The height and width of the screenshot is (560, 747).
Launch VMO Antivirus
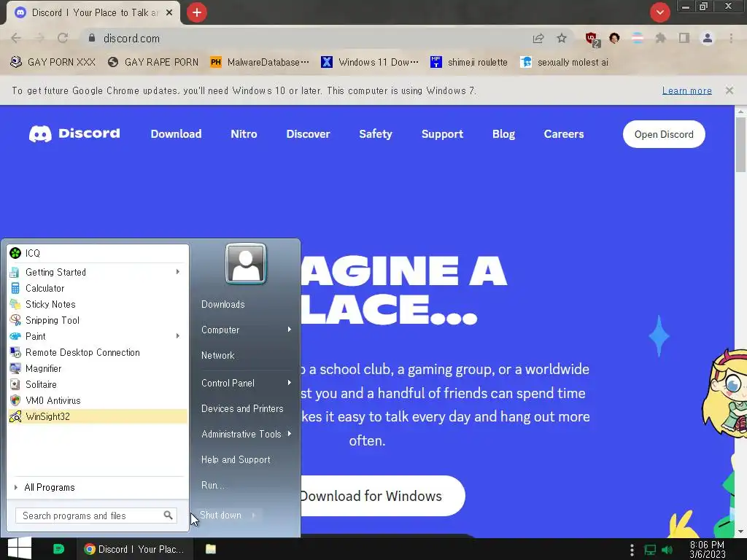98,400
